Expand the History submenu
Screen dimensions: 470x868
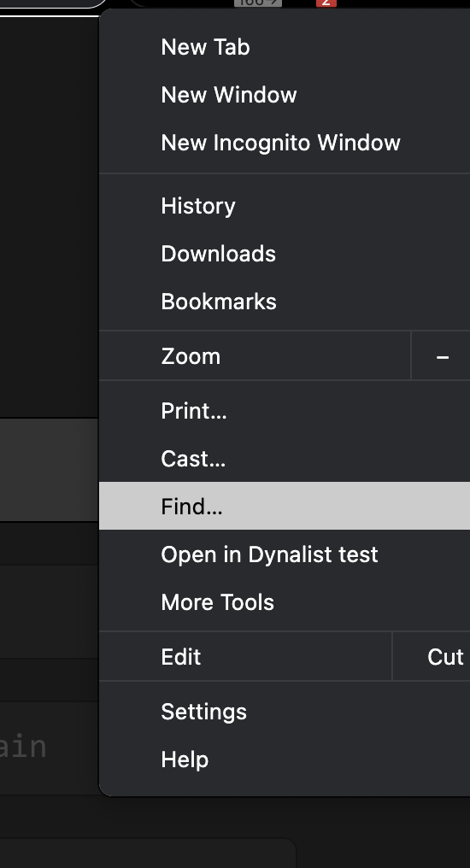click(x=285, y=206)
